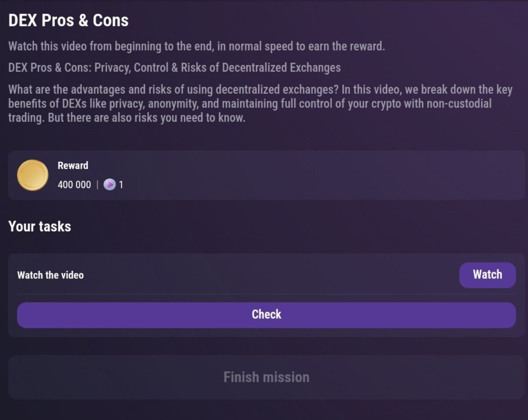The width and height of the screenshot is (528, 420).
Task: Select the Your tasks heading
Action: (40, 226)
